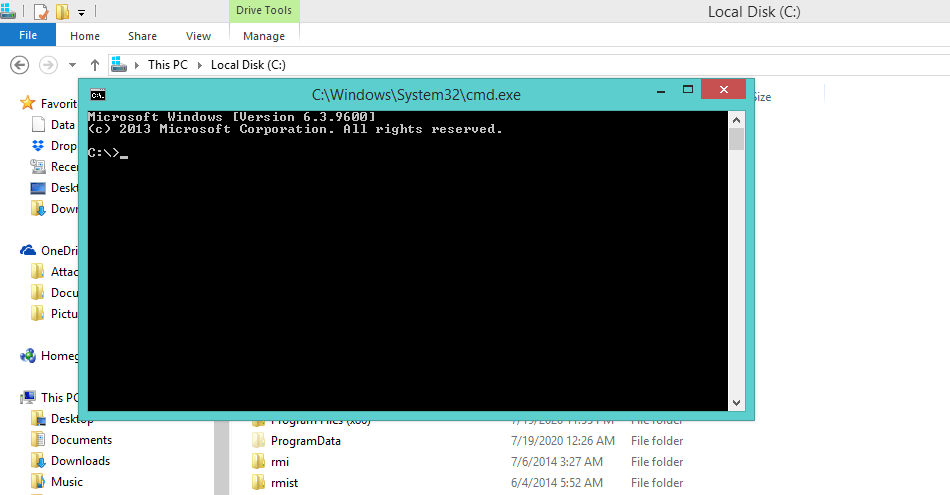Select OneDrive in the navigation pane
Image resolution: width=950 pixels, height=495 pixels.
[x=59, y=251]
